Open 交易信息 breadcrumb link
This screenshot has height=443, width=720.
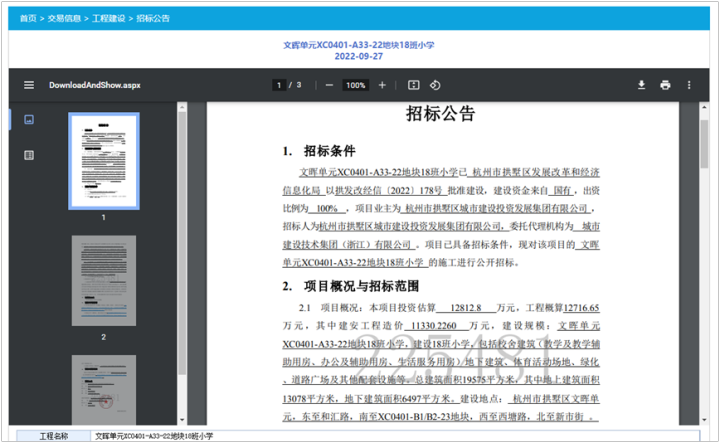pos(64,18)
